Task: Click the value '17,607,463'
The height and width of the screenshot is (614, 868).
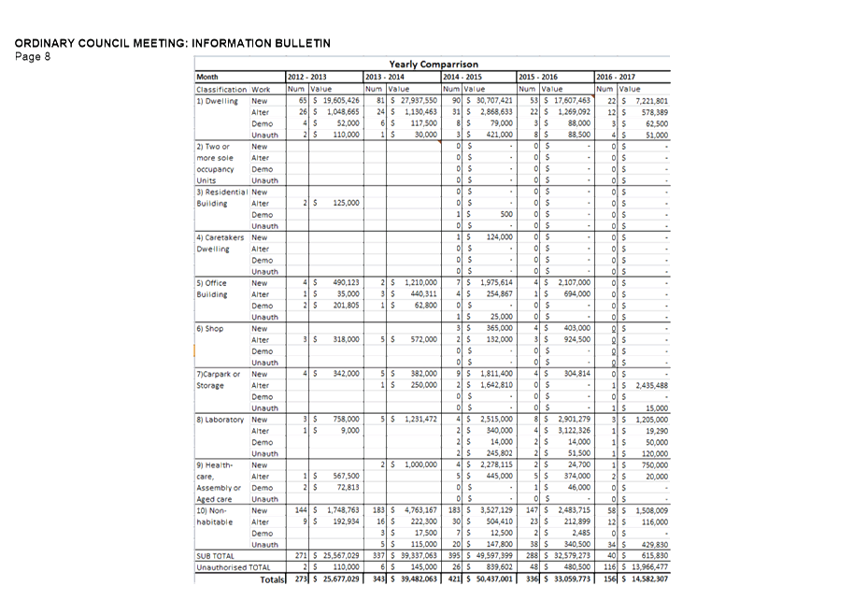Action: click(x=573, y=101)
